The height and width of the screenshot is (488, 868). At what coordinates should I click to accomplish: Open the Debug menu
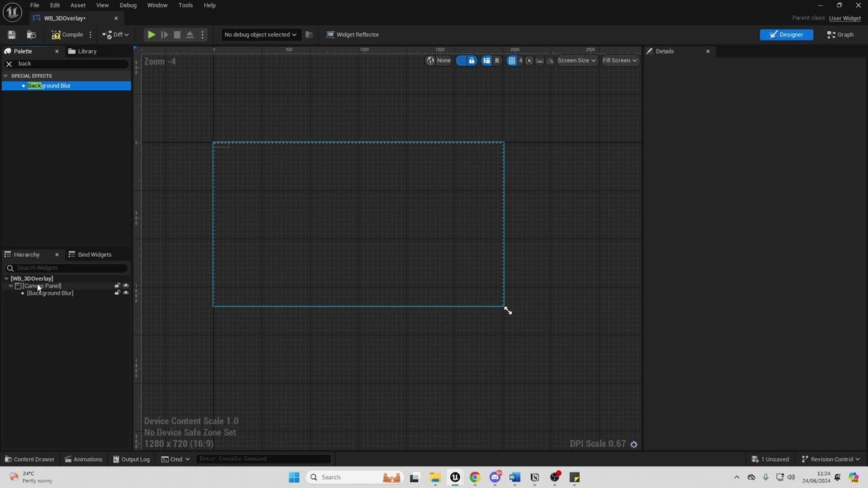click(x=128, y=5)
